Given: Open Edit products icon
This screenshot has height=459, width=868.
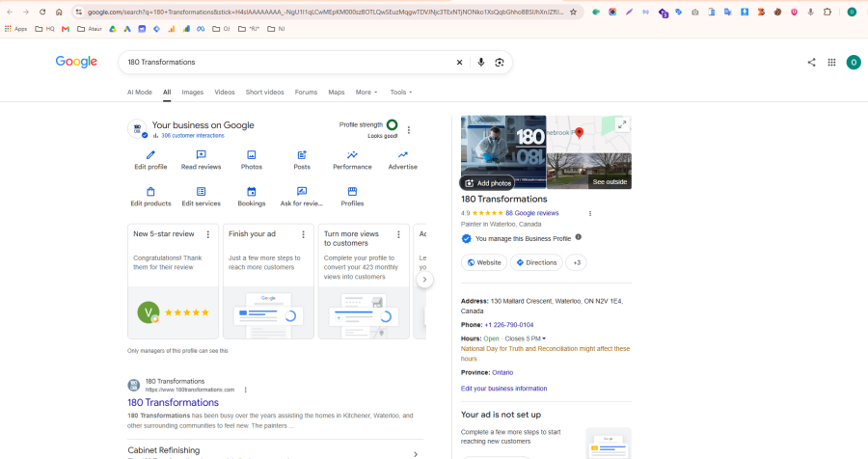Looking at the screenshot, I should (x=150, y=192).
